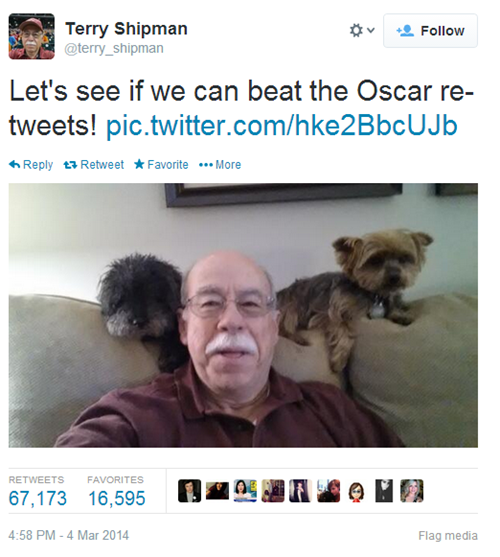Viewport: 500px width, 557px height.
Task: Click the Reply arrow icon
Action: [x=15, y=164]
